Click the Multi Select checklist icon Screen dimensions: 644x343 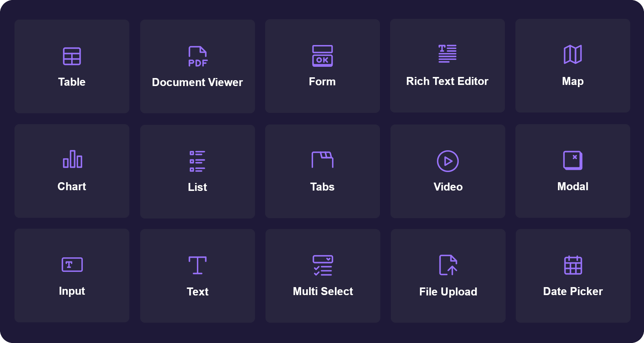click(x=323, y=265)
